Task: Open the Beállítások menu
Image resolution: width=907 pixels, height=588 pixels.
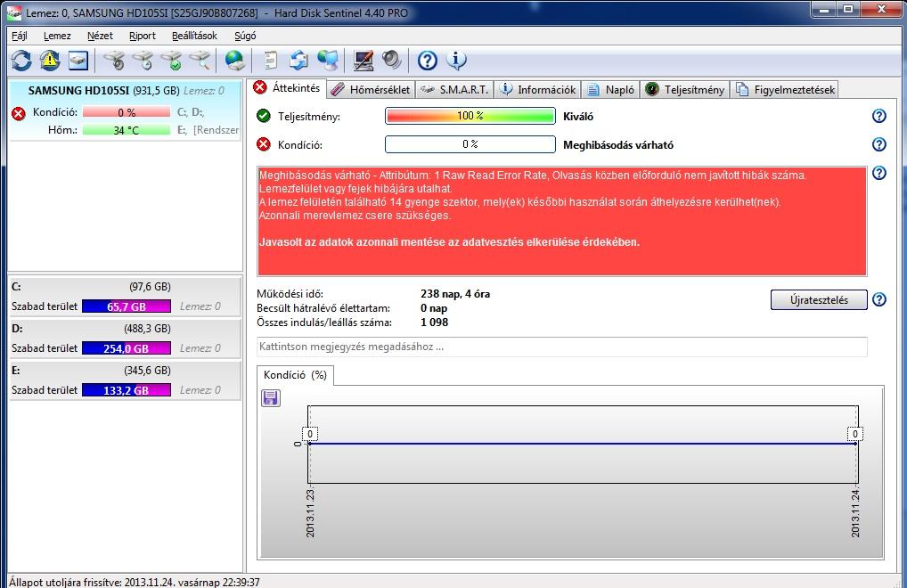Action: pos(194,36)
